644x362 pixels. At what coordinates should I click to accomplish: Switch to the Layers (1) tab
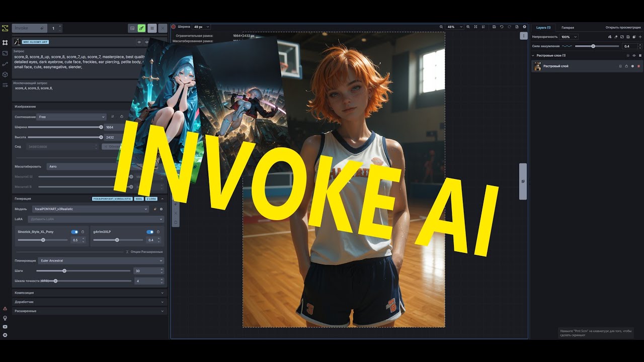[543, 28]
